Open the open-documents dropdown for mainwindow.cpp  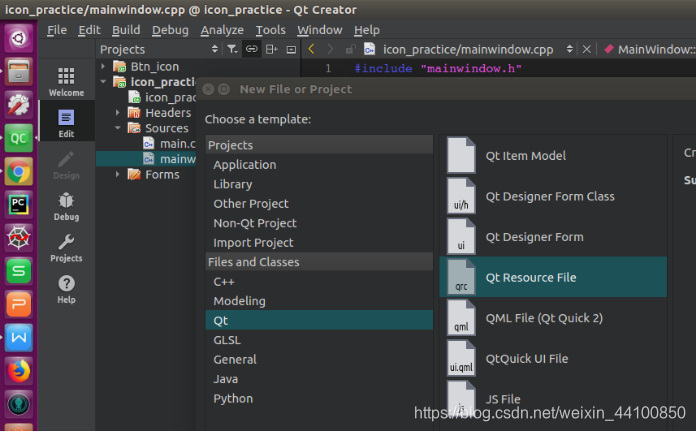point(569,49)
